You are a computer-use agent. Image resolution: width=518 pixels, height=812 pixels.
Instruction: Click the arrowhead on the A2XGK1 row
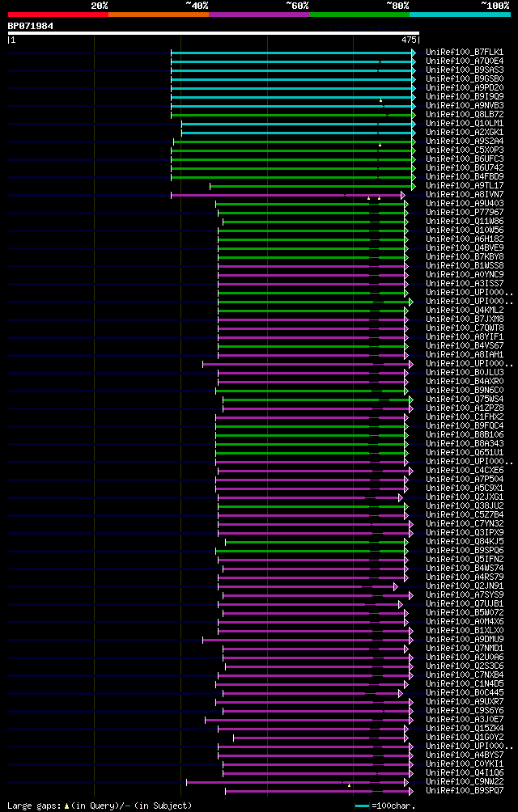tap(414, 133)
